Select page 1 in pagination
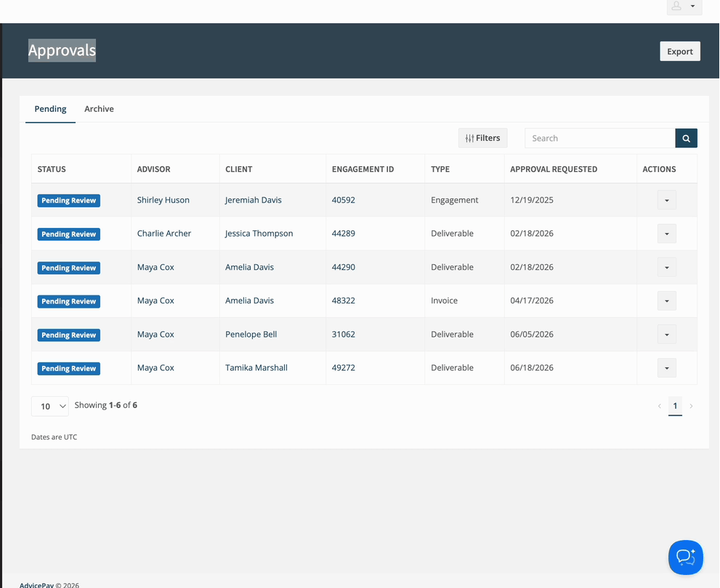The image size is (720, 588). 675,406
